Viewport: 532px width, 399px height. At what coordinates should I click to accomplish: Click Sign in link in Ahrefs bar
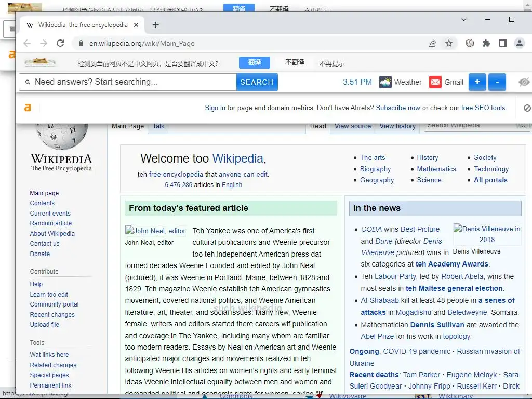pyautogui.click(x=215, y=108)
